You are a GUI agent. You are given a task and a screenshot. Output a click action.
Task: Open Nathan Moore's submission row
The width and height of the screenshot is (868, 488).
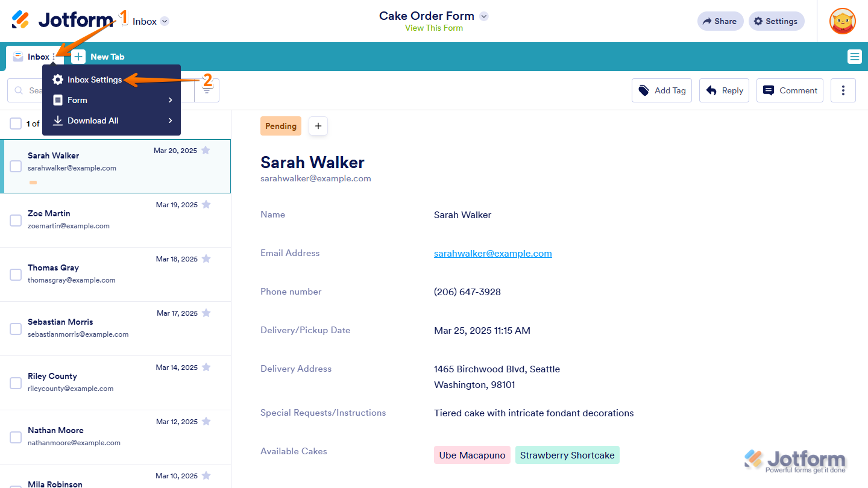click(x=115, y=437)
